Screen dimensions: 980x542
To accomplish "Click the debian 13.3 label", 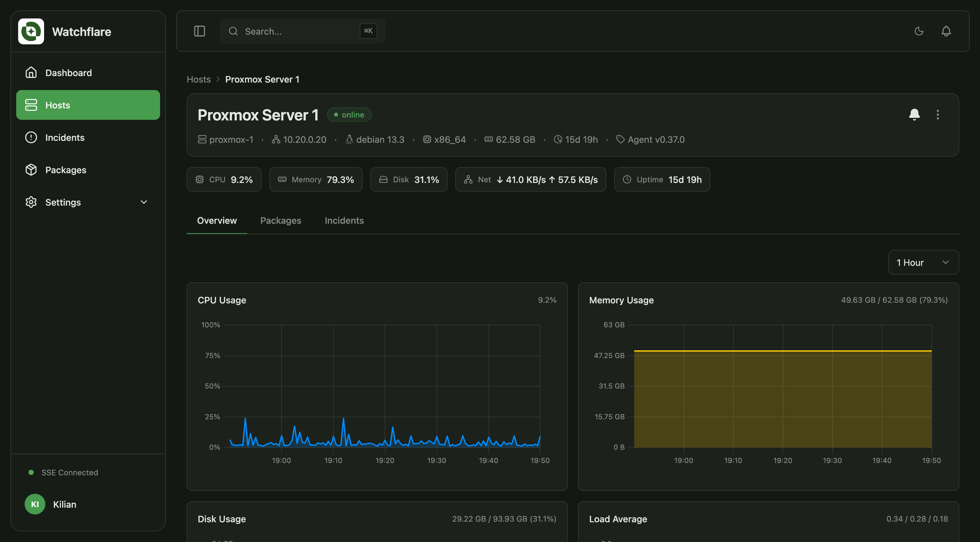I will coord(380,140).
